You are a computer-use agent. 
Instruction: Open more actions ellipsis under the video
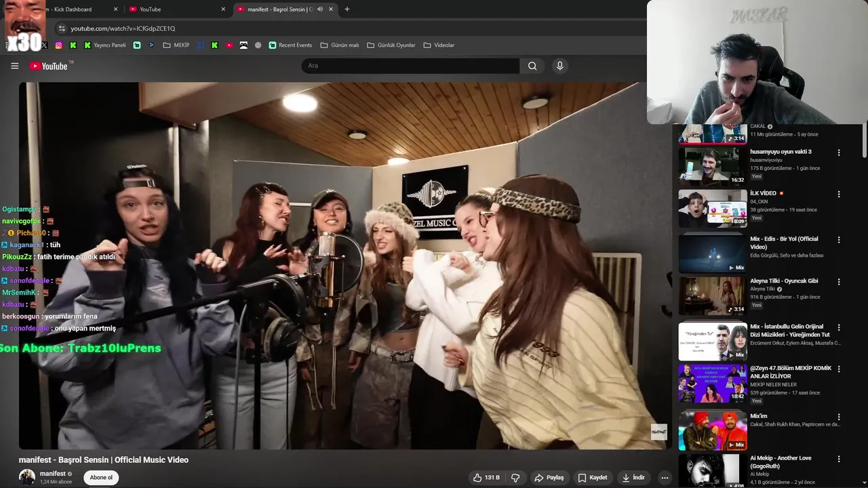pos(665,477)
